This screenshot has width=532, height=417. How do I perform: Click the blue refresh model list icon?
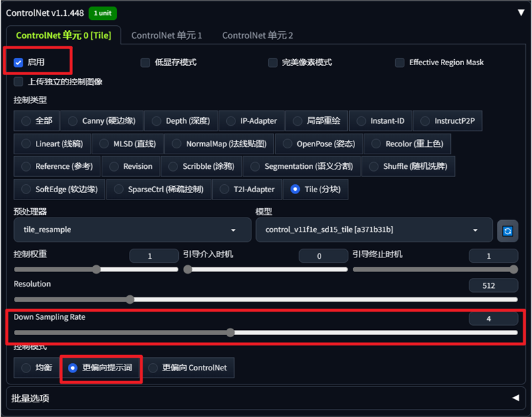point(507,231)
